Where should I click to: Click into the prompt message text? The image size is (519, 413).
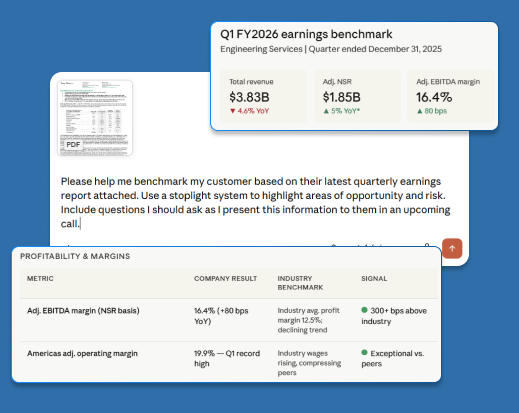[255, 202]
